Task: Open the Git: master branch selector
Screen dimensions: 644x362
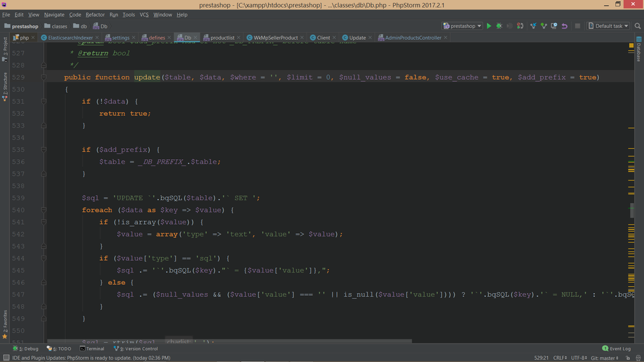Action: (x=605, y=357)
